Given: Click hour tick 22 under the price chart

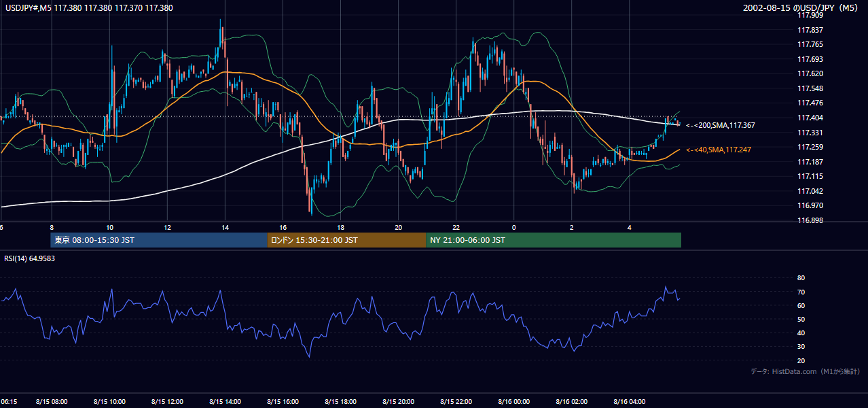Looking at the screenshot, I should (456, 228).
